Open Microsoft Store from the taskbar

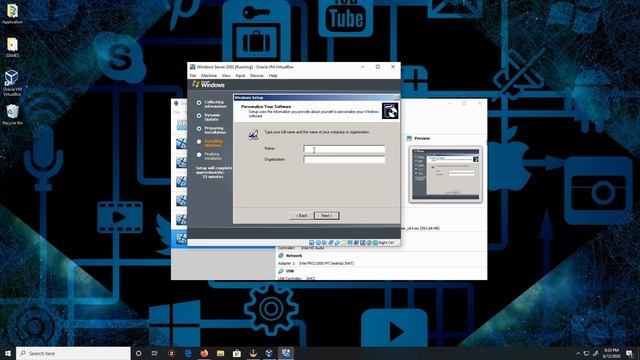click(237, 353)
